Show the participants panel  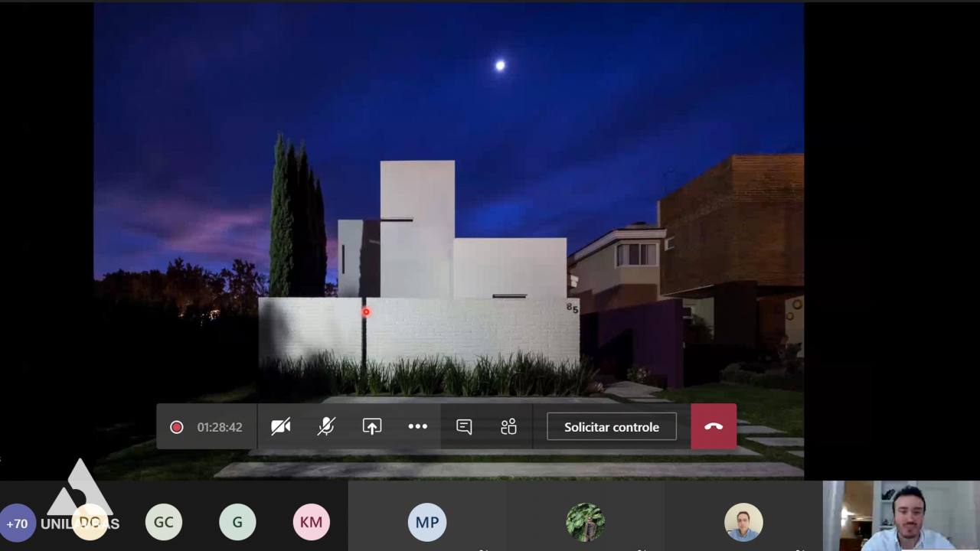(x=509, y=427)
